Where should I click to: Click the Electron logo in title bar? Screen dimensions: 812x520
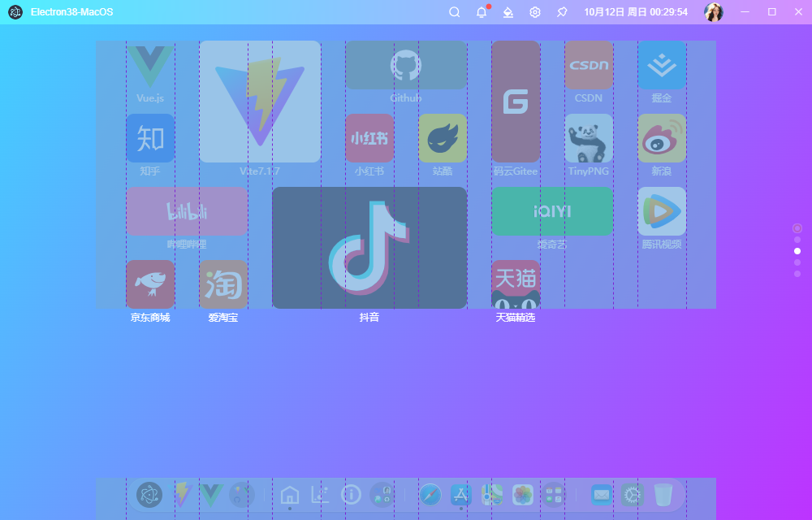[15, 12]
